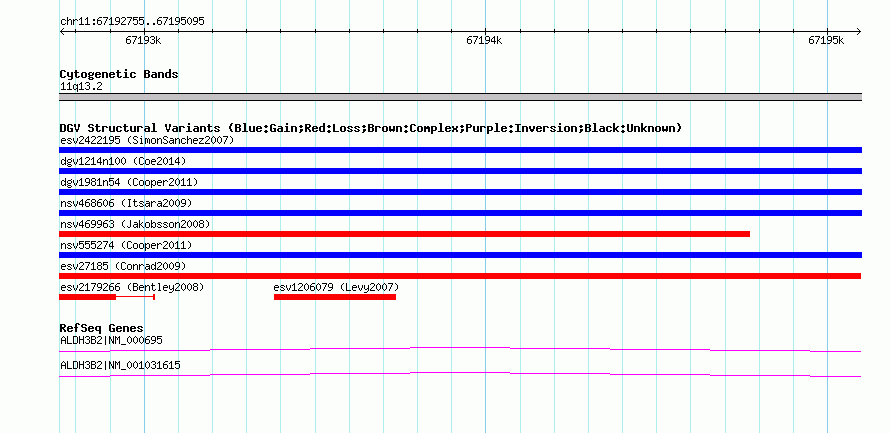The width and height of the screenshot is (890, 433).
Task: Click the Cytogenetic Bands track heading
Action: [x=119, y=74]
